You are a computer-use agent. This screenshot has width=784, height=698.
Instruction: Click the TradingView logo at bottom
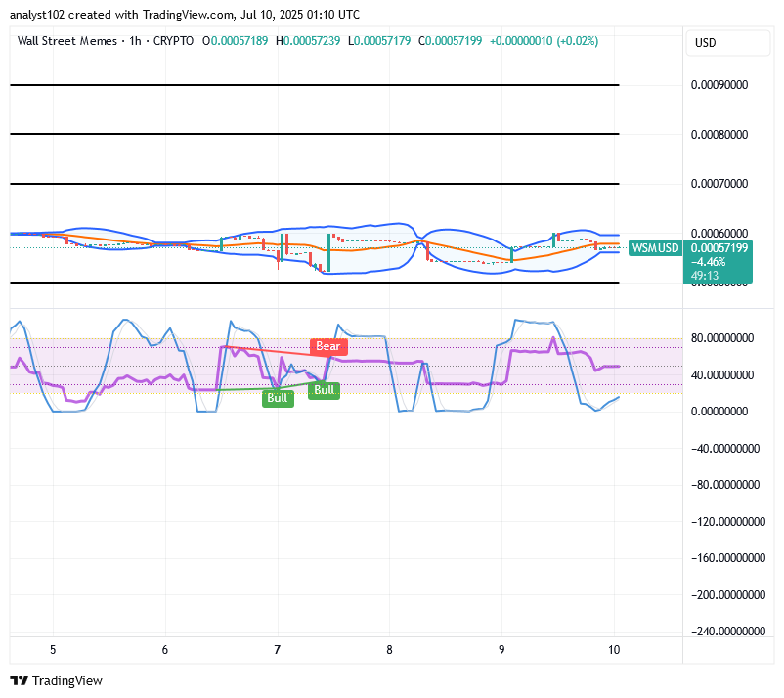coord(56,680)
